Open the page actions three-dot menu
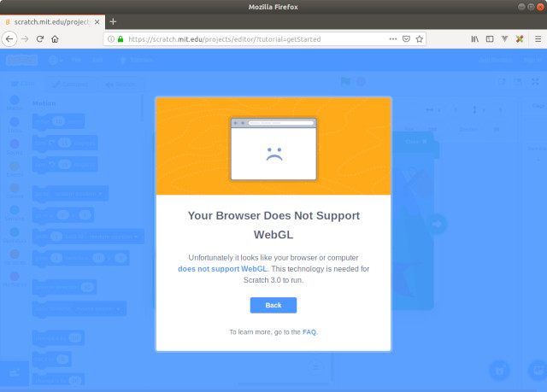This screenshot has height=392, width=547. tap(393, 39)
